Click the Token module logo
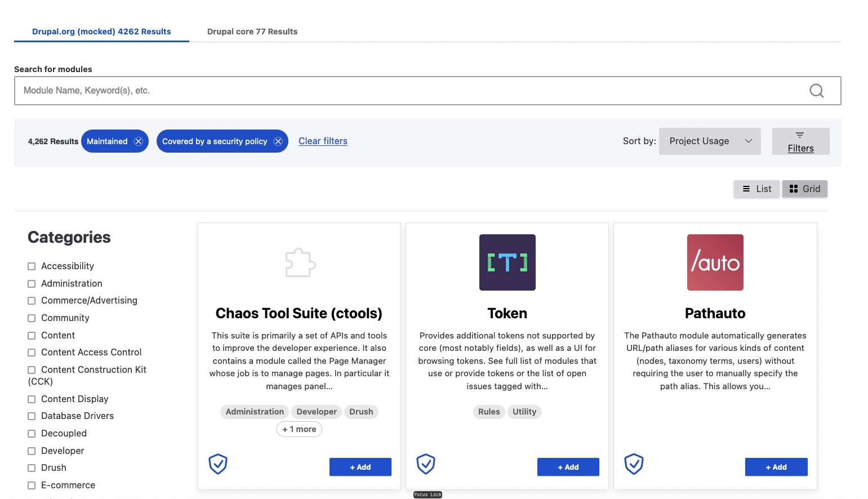The width and height of the screenshot is (868, 499). (507, 262)
